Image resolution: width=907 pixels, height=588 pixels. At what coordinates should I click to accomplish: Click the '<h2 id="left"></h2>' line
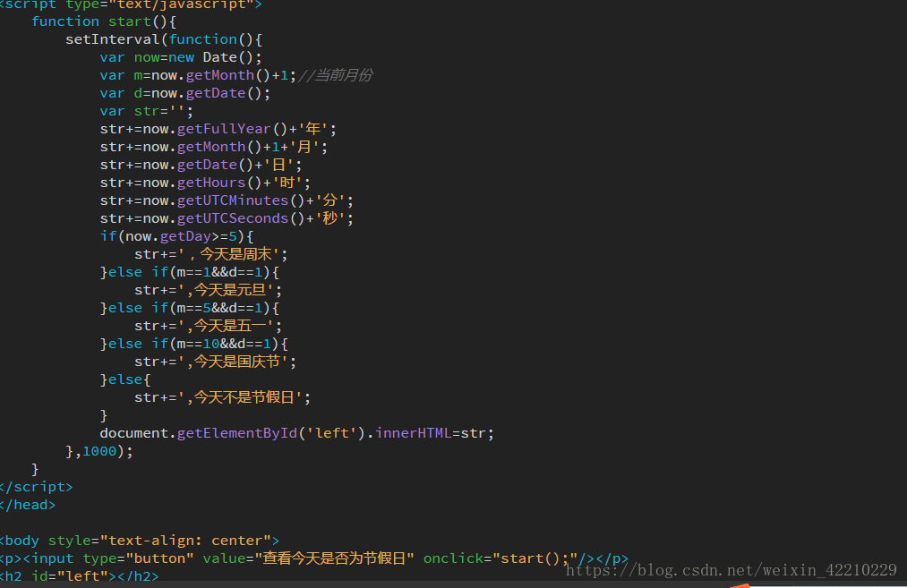tap(80, 577)
